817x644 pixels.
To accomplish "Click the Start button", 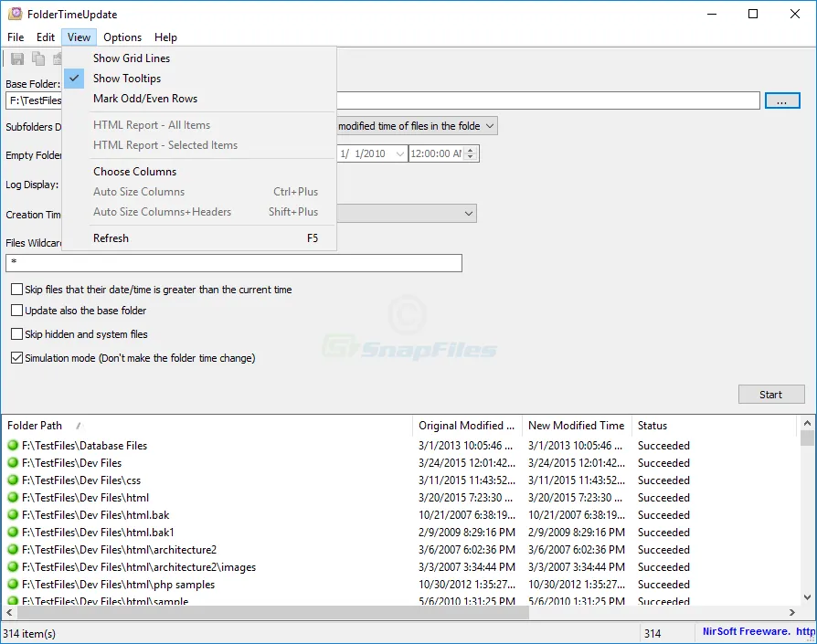I will (x=771, y=395).
